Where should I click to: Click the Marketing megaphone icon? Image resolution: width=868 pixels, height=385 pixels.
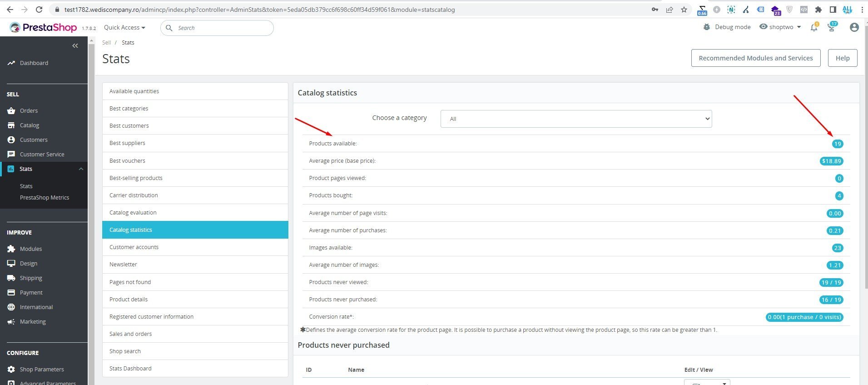point(11,321)
